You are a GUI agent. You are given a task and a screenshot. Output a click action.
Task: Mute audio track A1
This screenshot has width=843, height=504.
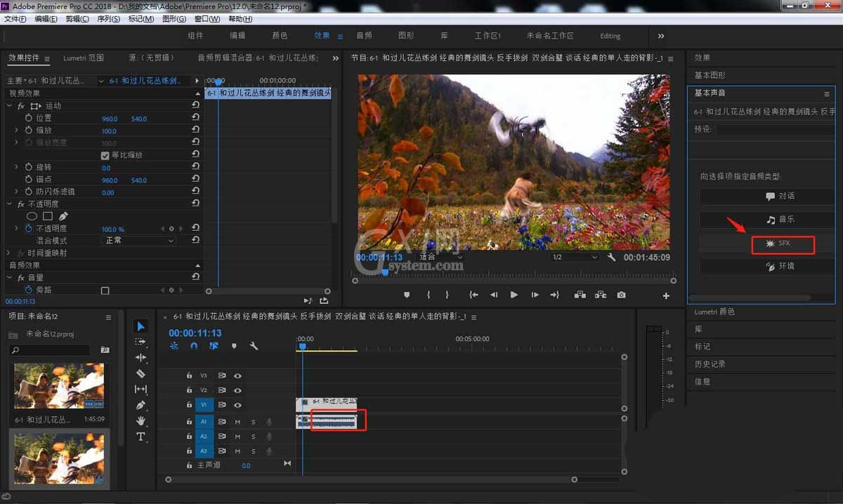[237, 422]
